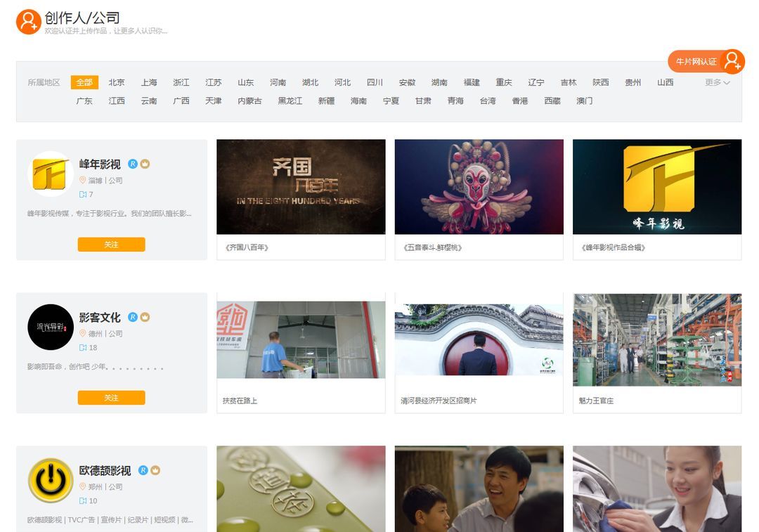
Task: Click the blue R verified badge beside 欧德颉影视
Action: click(143, 470)
